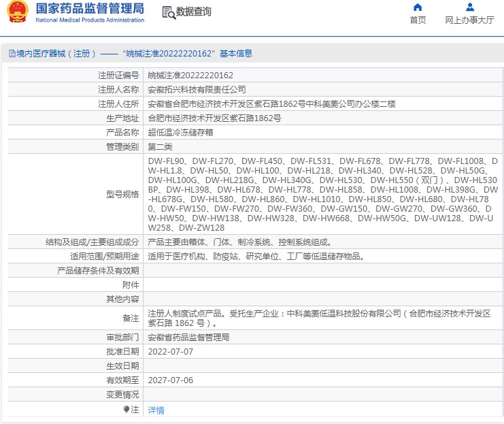Click the 结构及组成/主要组成成分 label
504x424 pixels.
(x=92, y=242)
